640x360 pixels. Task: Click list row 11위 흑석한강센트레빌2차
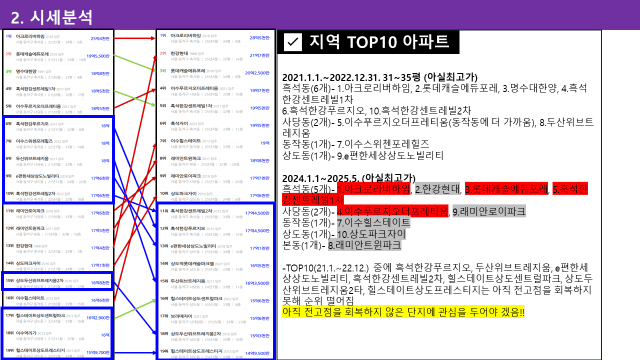tap(215, 213)
